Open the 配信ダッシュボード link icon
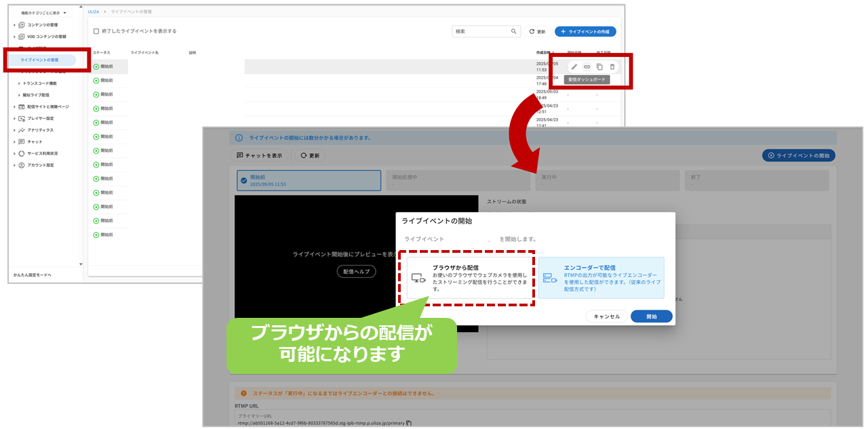The image size is (868, 429). [x=587, y=66]
